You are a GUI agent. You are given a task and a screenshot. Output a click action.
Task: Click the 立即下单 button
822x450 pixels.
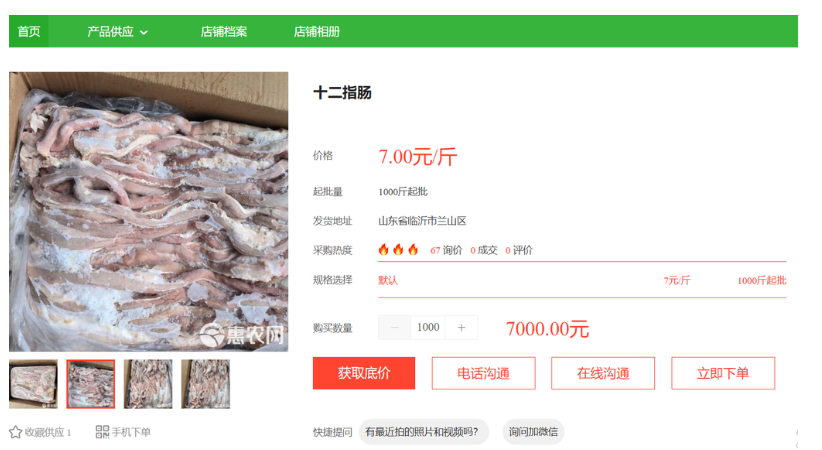pos(723,373)
